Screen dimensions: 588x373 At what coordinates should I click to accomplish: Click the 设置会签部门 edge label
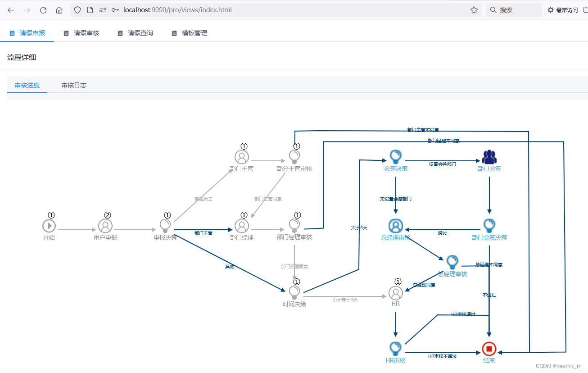pyautogui.click(x=442, y=164)
